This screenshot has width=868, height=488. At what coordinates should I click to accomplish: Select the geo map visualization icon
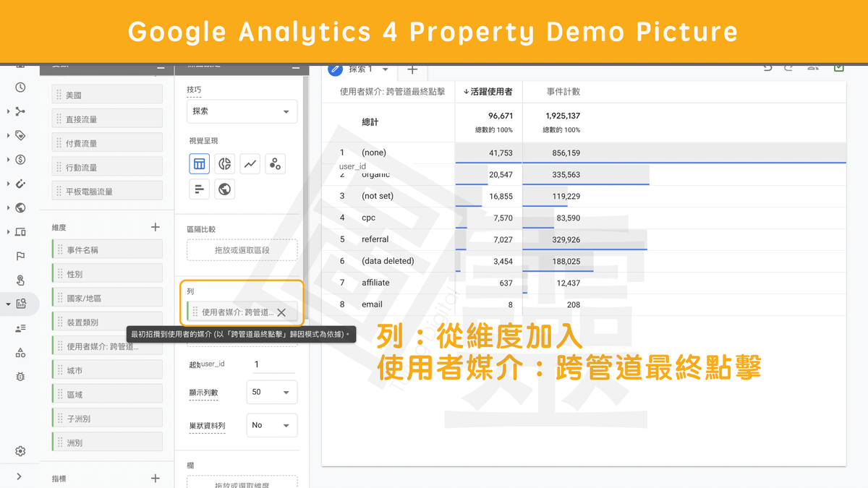click(x=225, y=189)
